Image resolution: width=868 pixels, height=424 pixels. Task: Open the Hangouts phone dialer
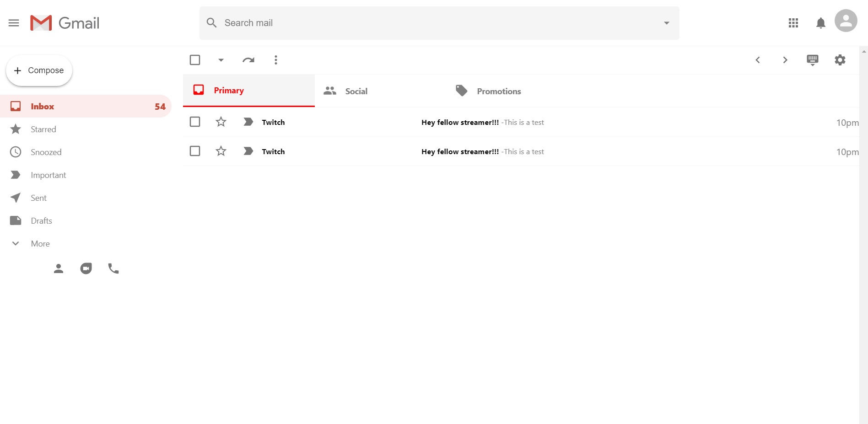coord(113,268)
